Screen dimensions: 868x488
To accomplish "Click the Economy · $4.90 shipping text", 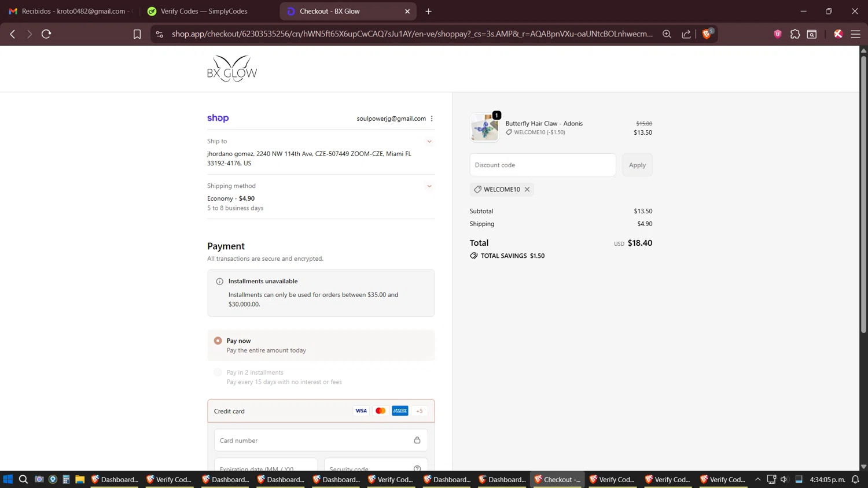I will point(231,198).
